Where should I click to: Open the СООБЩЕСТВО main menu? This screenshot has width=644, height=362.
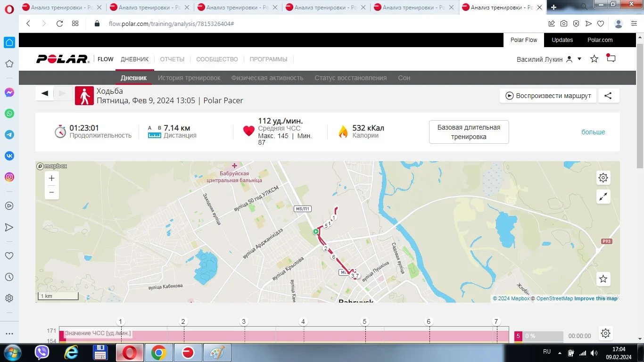[x=217, y=59]
